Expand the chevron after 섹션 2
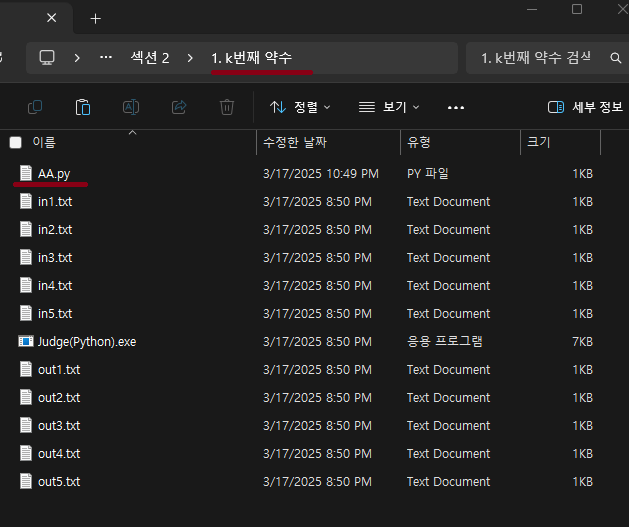 190,58
